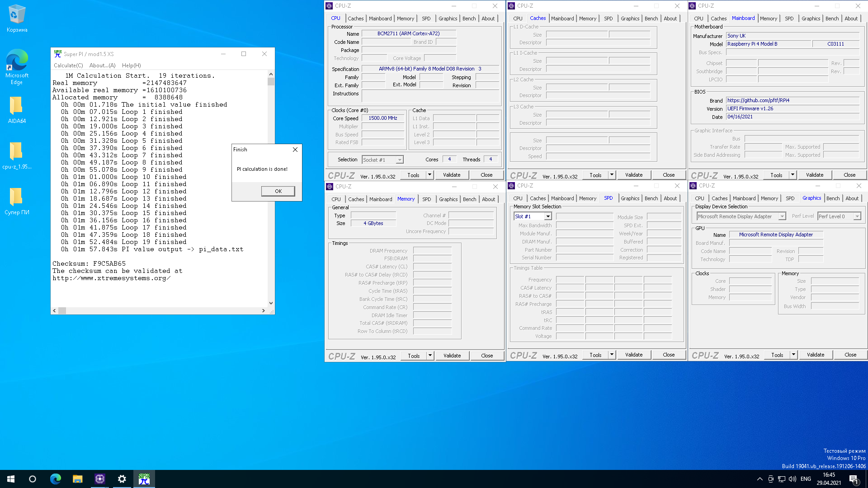
Task: Click Super PI vertical scrollbar down arrow
Action: pyautogui.click(x=271, y=303)
